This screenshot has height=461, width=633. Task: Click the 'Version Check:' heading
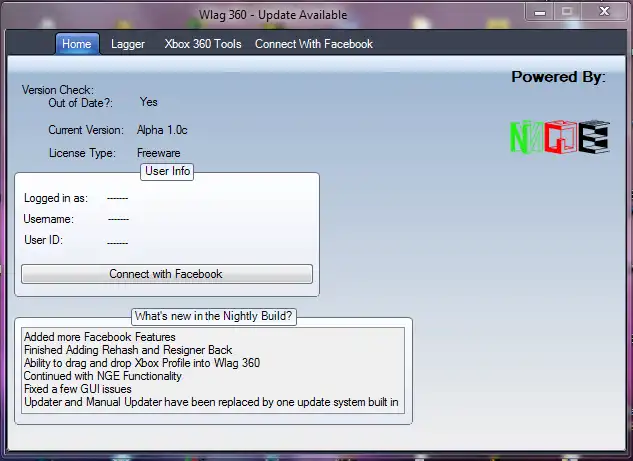coord(58,90)
